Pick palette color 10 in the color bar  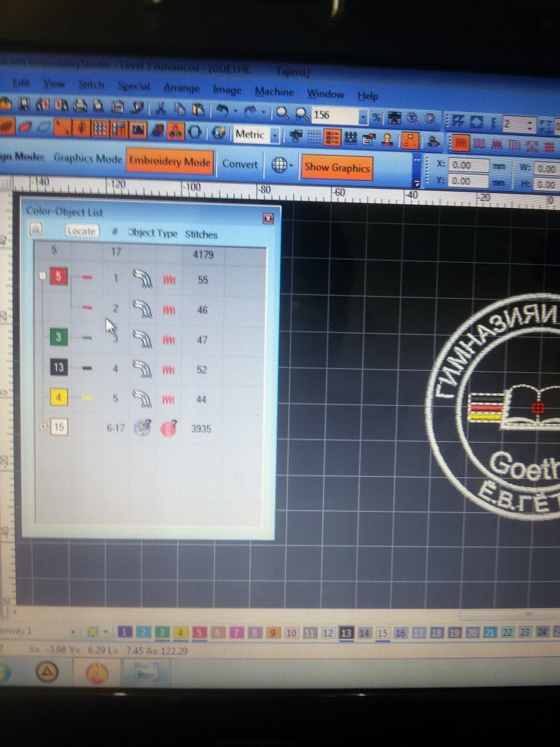pos(291,633)
